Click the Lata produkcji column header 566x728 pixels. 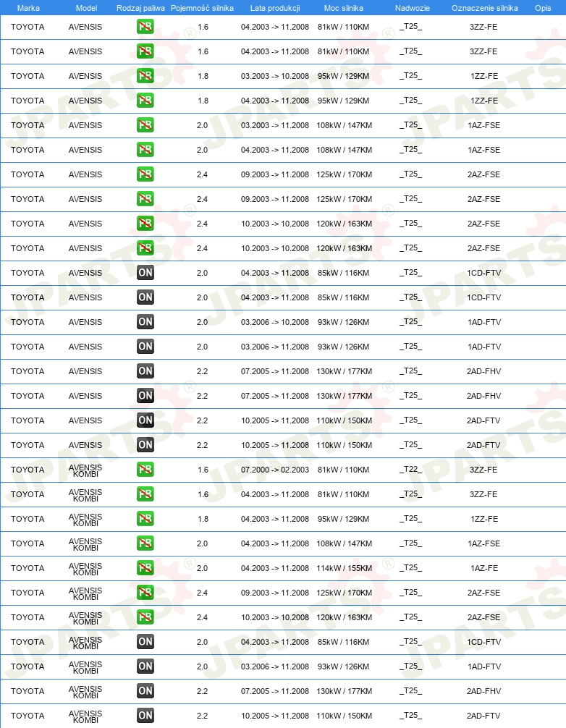pos(275,8)
